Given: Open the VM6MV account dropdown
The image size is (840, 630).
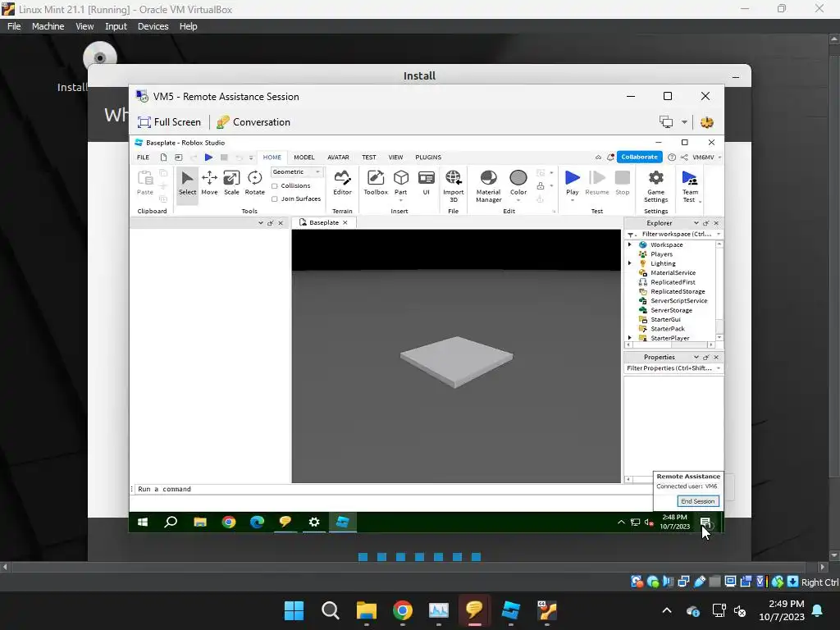Looking at the screenshot, I should (719, 157).
